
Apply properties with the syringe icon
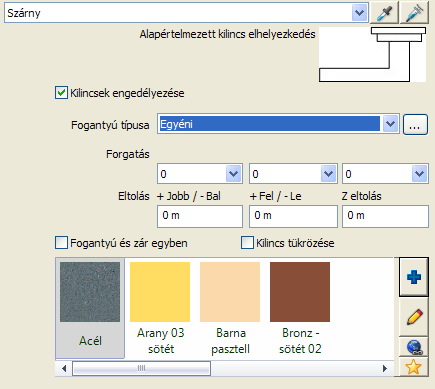click(414, 13)
